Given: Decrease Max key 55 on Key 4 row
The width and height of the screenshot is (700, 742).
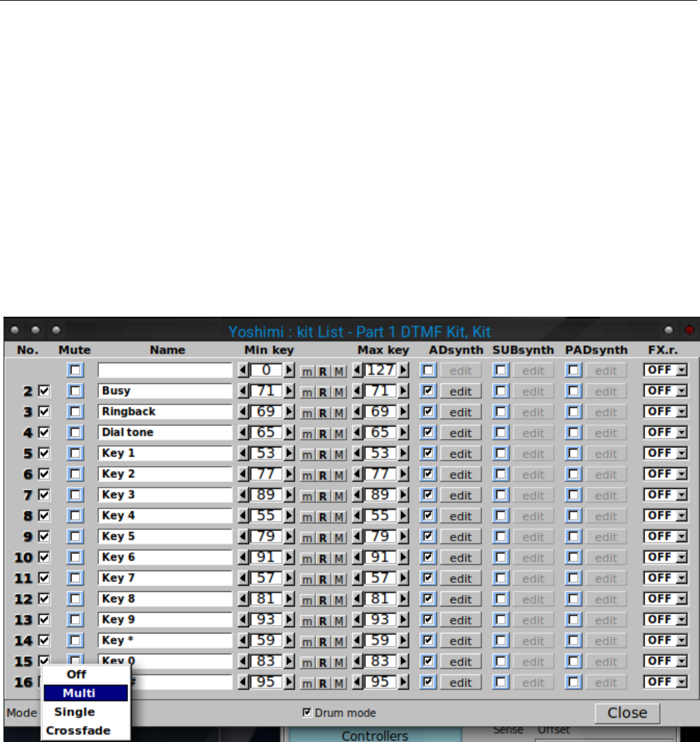Looking at the screenshot, I should [358, 516].
